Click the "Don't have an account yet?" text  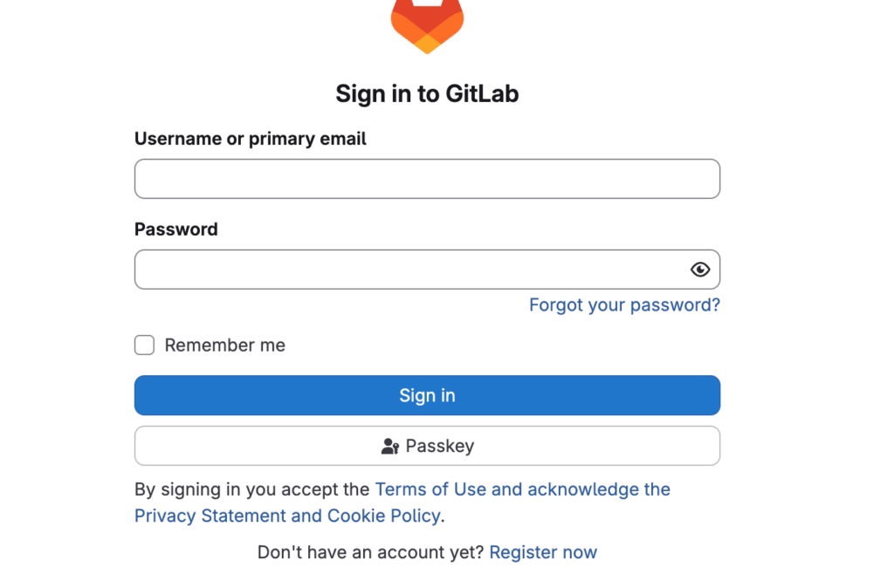(x=370, y=552)
